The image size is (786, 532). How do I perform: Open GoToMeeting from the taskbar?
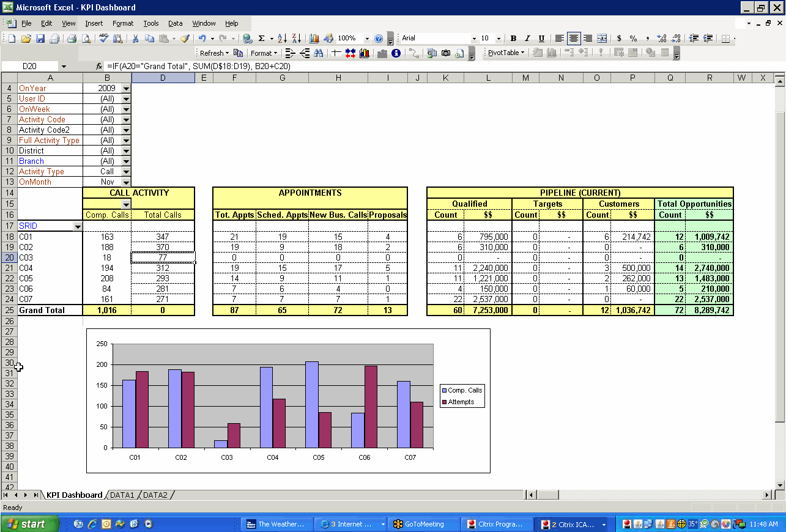[423, 523]
